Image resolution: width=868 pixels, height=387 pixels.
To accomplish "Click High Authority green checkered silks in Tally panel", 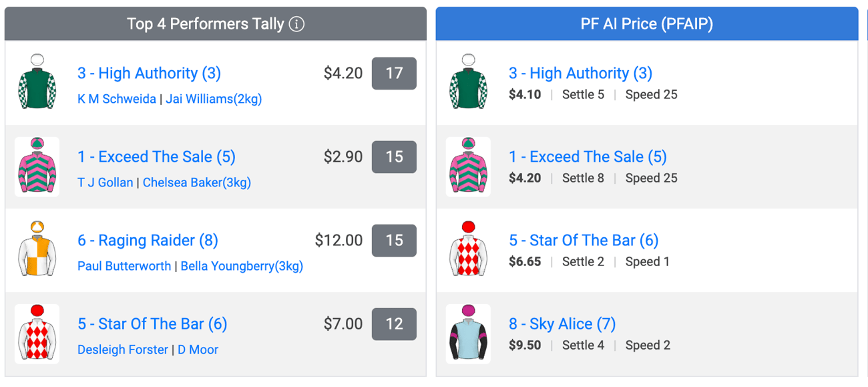I will coord(37,82).
